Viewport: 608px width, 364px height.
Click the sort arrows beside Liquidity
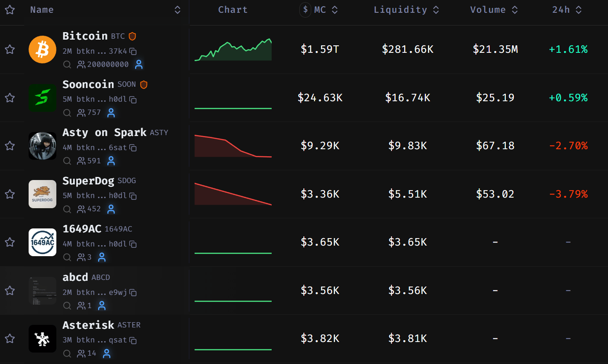point(436,10)
